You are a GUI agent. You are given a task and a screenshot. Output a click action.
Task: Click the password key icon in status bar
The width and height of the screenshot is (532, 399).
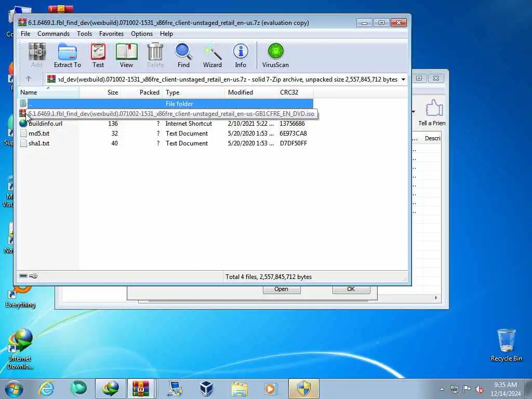click(33, 276)
